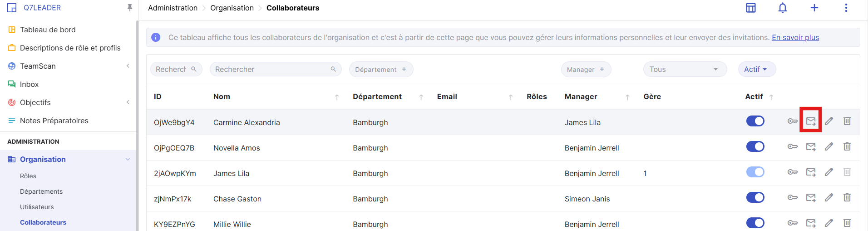
Task: Click the table layout icon in header
Action: (x=751, y=8)
